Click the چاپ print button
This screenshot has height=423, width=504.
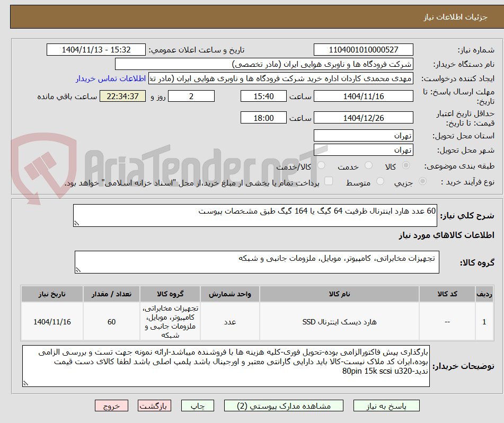[x=198, y=406]
